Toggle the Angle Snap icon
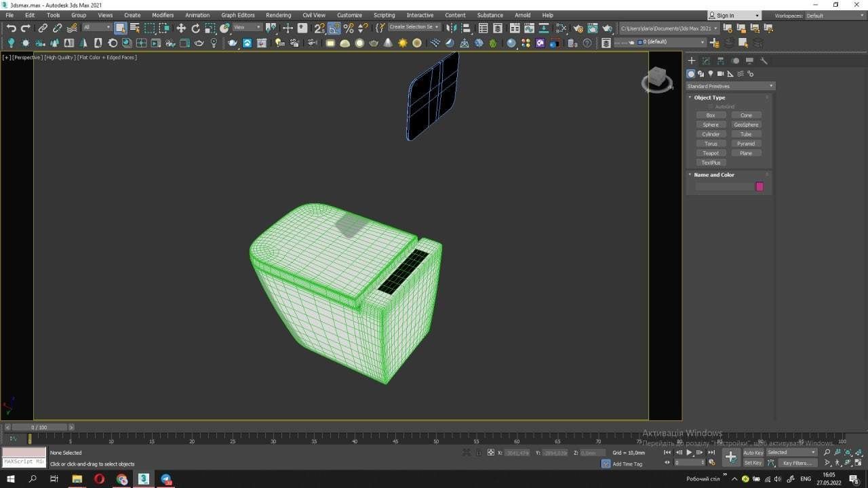This screenshot has width=868, height=488. pos(334,28)
